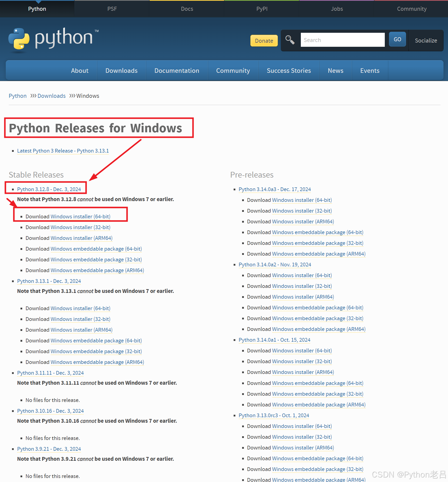
Task: Select the PSF top tab
Action: coord(112,9)
